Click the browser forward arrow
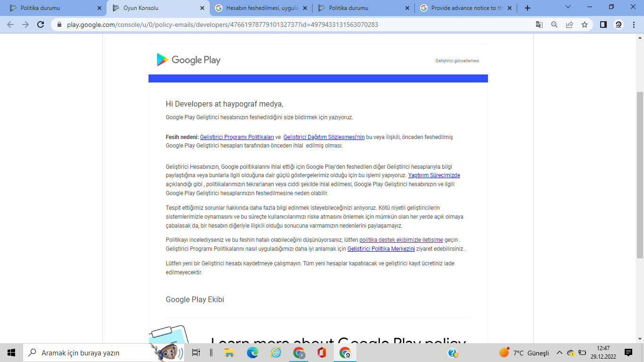This screenshot has width=644, height=362. [x=25, y=25]
